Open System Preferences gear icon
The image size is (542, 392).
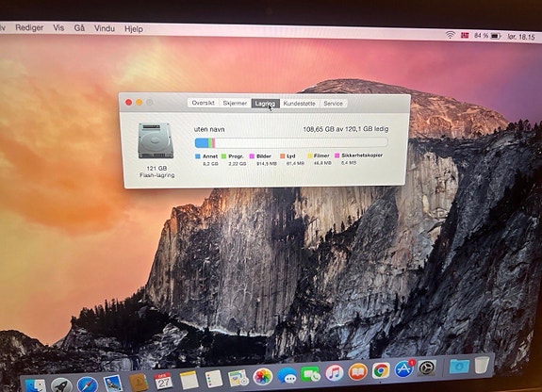(x=427, y=368)
